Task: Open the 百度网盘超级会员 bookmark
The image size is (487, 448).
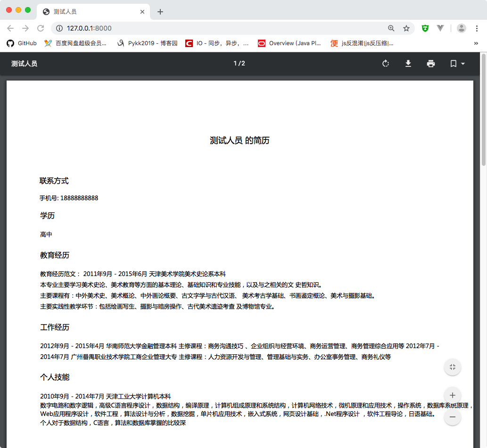Action: click(x=75, y=43)
